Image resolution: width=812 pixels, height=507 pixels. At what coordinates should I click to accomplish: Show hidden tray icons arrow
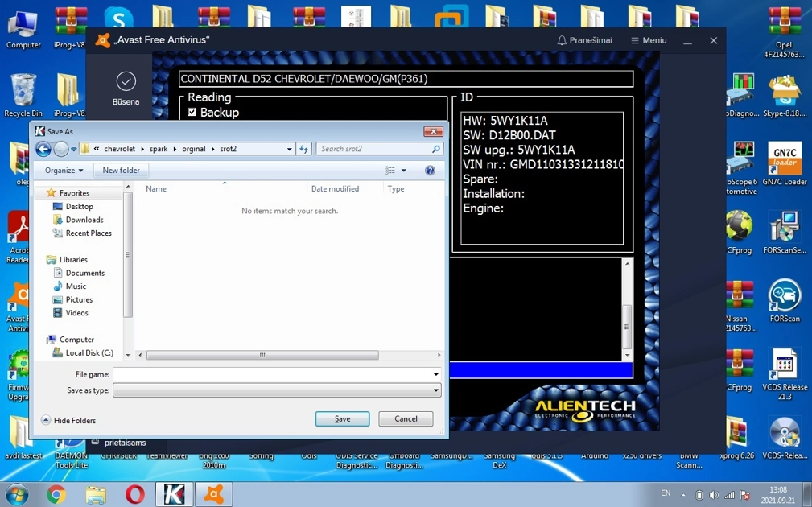(x=683, y=495)
